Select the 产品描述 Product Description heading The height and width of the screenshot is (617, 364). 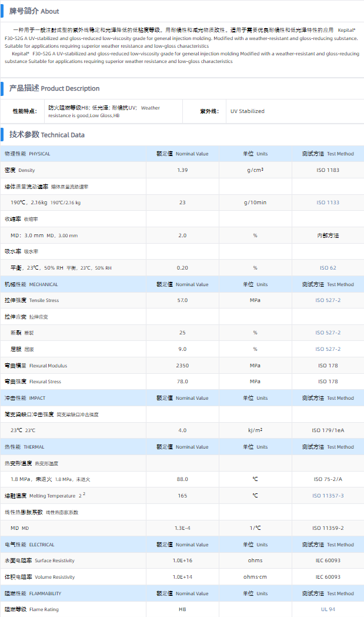54,88
